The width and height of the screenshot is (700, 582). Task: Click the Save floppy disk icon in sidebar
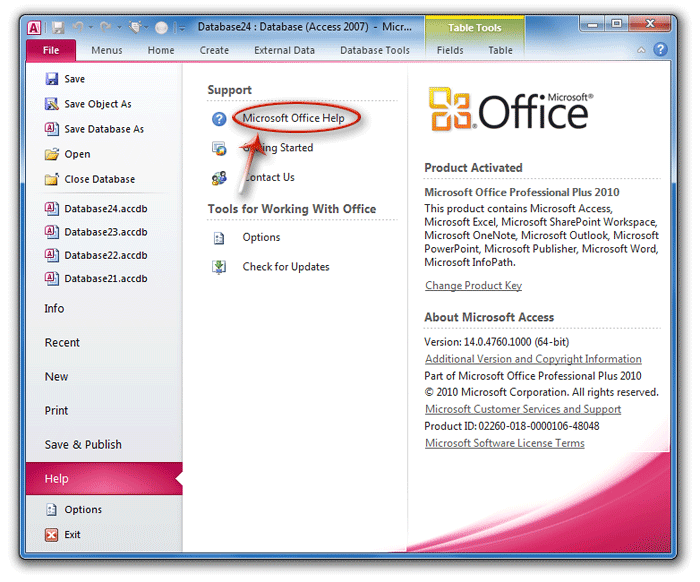52,79
